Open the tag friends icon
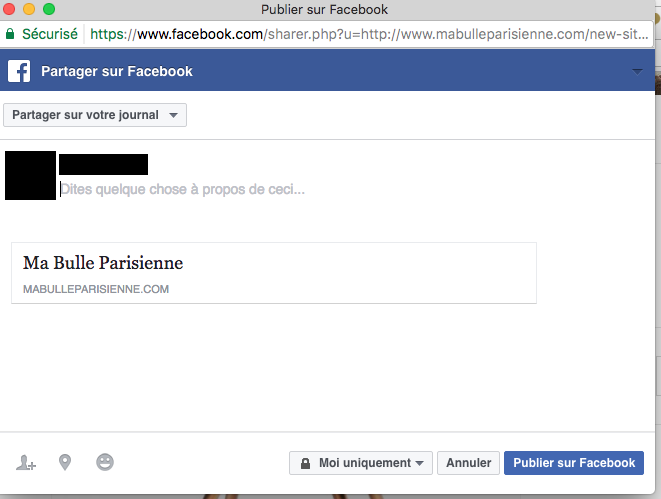The image size is (661, 499). [x=26, y=462]
